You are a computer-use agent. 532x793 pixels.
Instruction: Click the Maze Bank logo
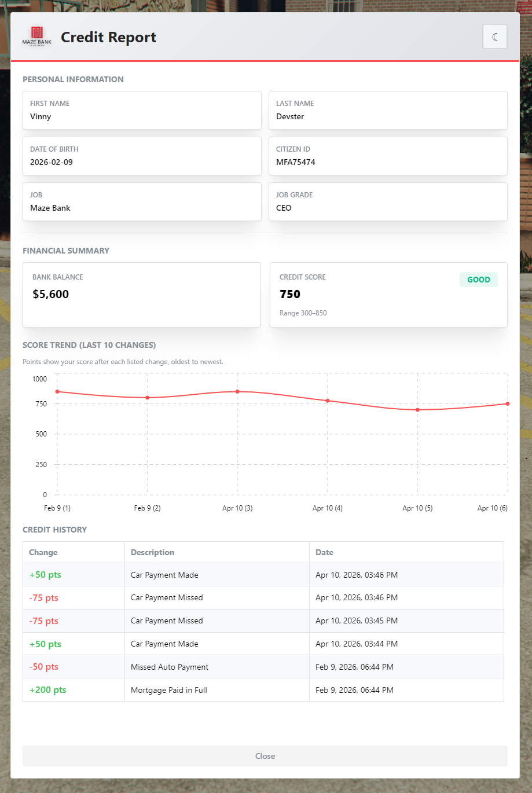(x=37, y=36)
